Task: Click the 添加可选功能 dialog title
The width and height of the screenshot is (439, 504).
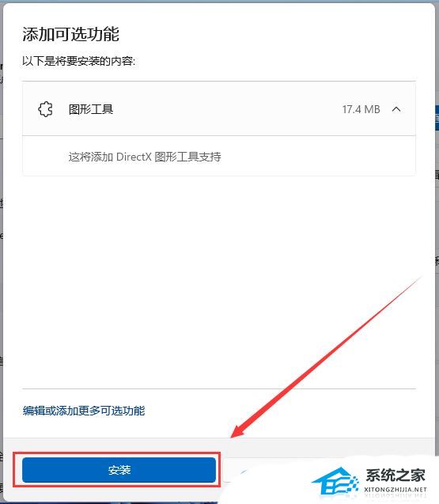Action: 70,34
